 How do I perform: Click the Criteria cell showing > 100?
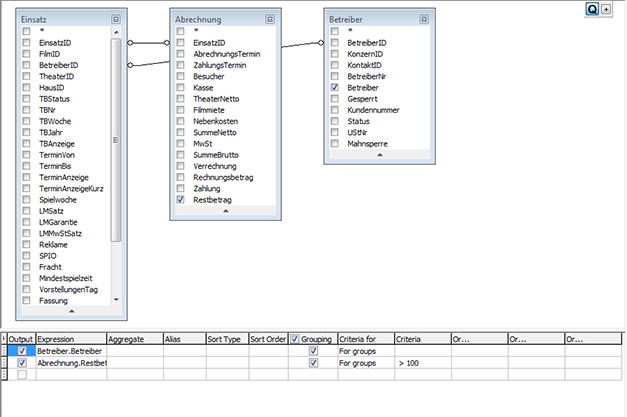pos(421,363)
